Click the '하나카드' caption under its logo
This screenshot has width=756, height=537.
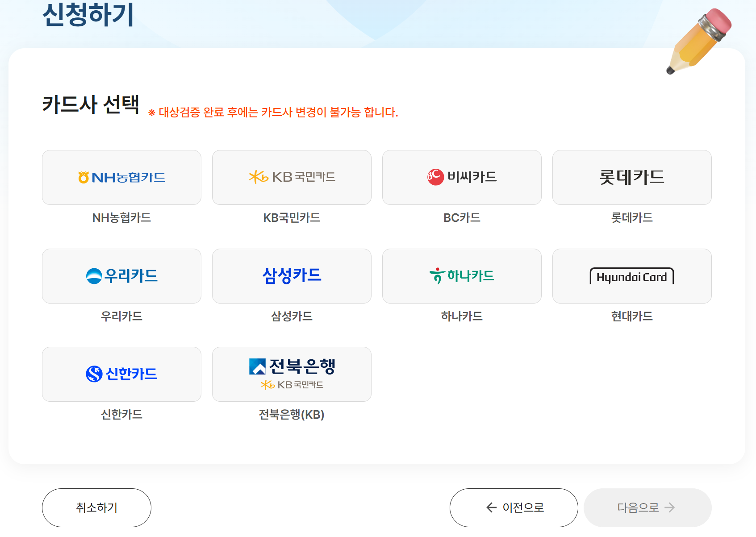coord(462,316)
